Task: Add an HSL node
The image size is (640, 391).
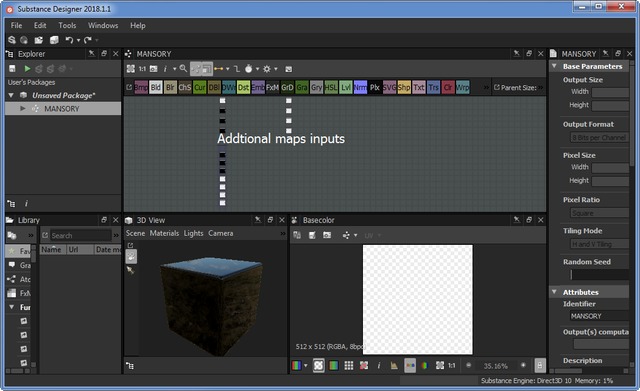Action: [x=331, y=87]
